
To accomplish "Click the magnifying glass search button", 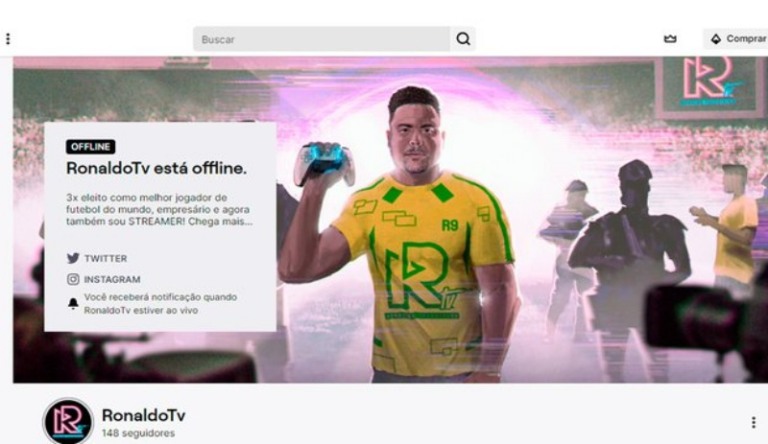I will (x=463, y=39).
